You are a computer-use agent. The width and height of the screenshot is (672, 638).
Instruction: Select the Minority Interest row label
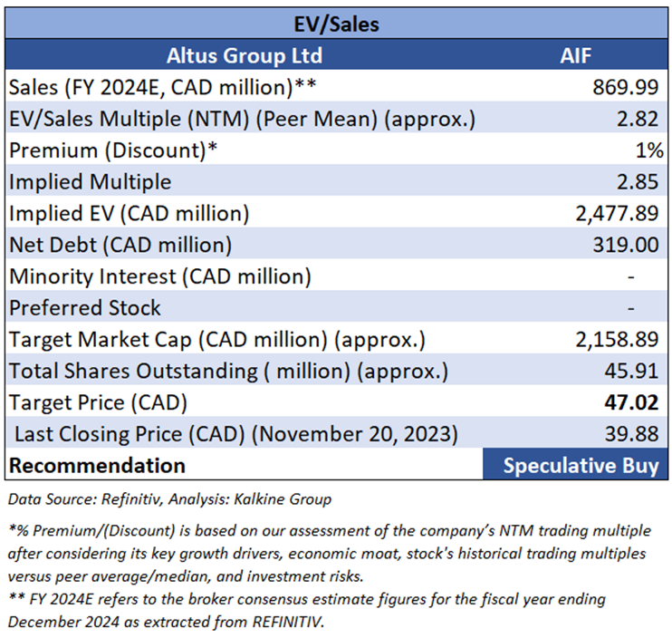[x=160, y=275]
